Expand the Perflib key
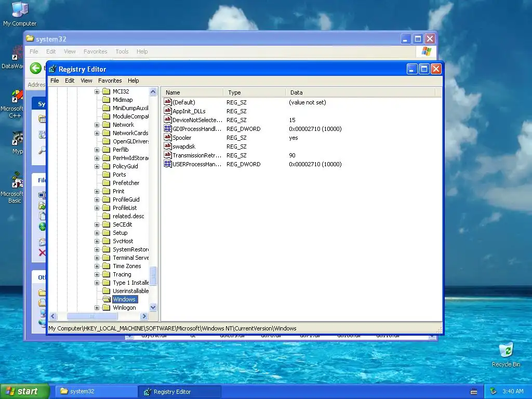532x399 pixels. [97, 150]
